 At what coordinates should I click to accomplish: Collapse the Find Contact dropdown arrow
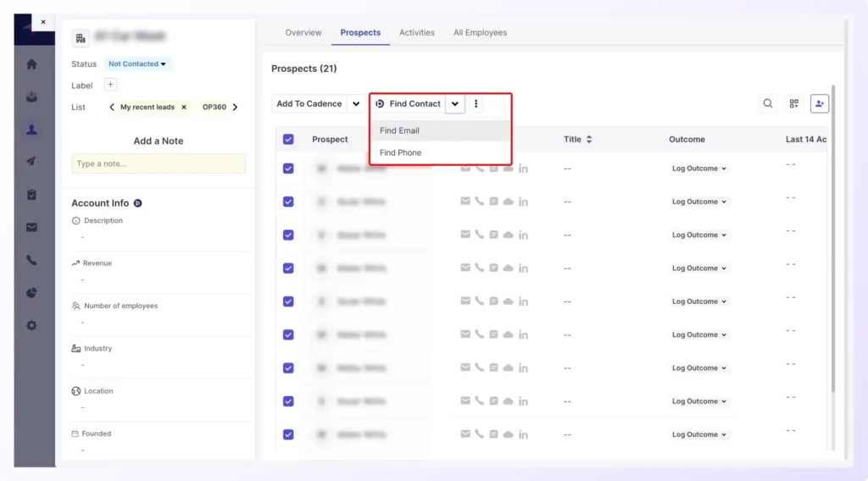454,103
